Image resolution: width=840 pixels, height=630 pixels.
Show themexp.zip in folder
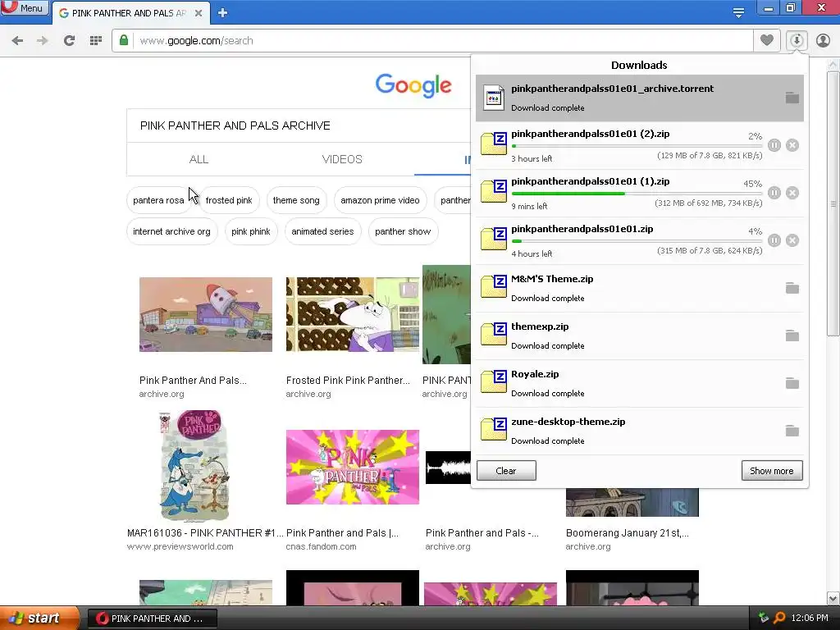(x=792, y=336)
